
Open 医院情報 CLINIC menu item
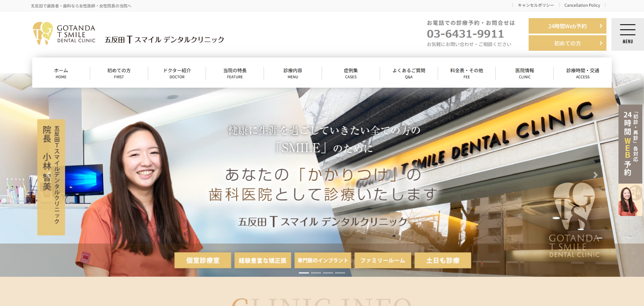click(525, 73)
